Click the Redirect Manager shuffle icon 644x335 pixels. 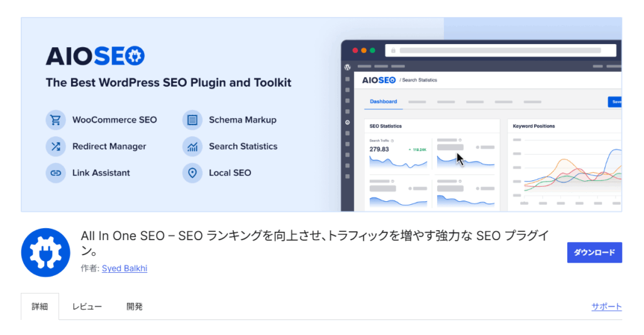pos(55,146)
